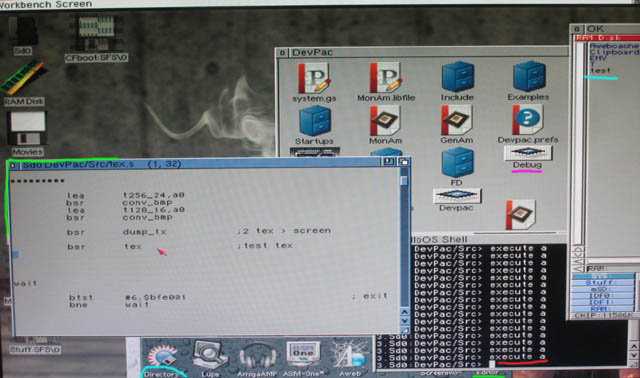Select unlabeled tool icon below Debug

[x=520, y=215]
